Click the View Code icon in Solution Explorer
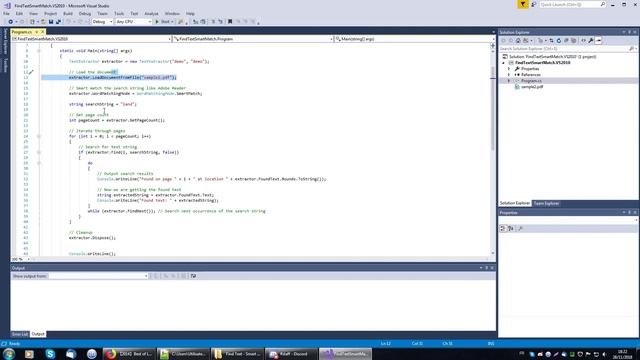Viewport: 640px width, 360px height. click(x=583, y=40)
